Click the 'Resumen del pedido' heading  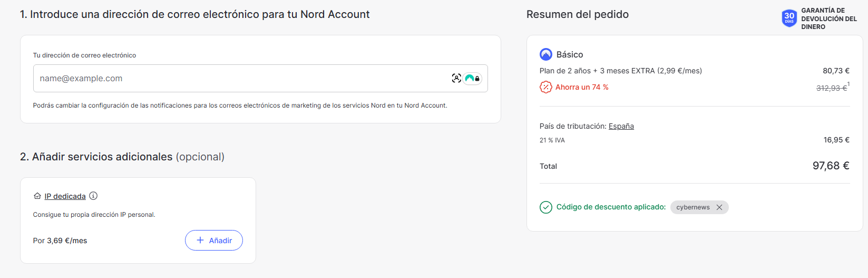[x=578, y=14]
